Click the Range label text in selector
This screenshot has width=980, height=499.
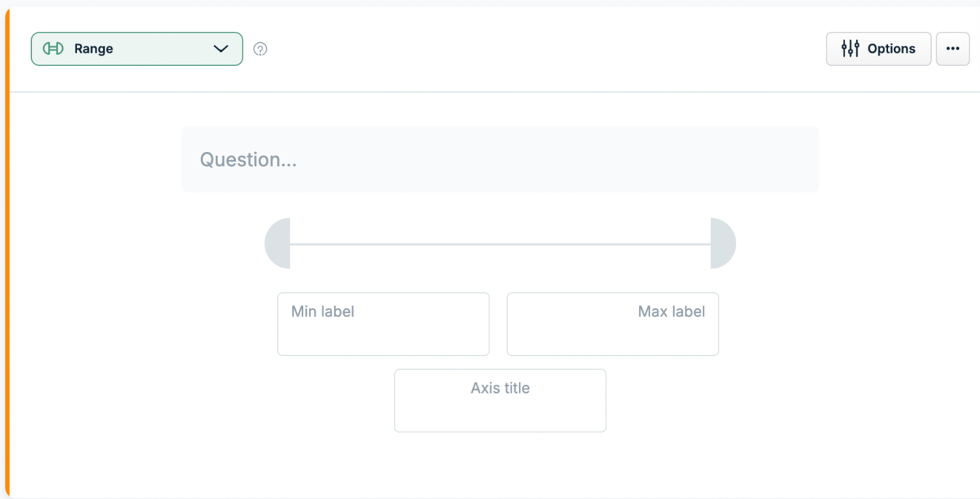coord(93,49)
